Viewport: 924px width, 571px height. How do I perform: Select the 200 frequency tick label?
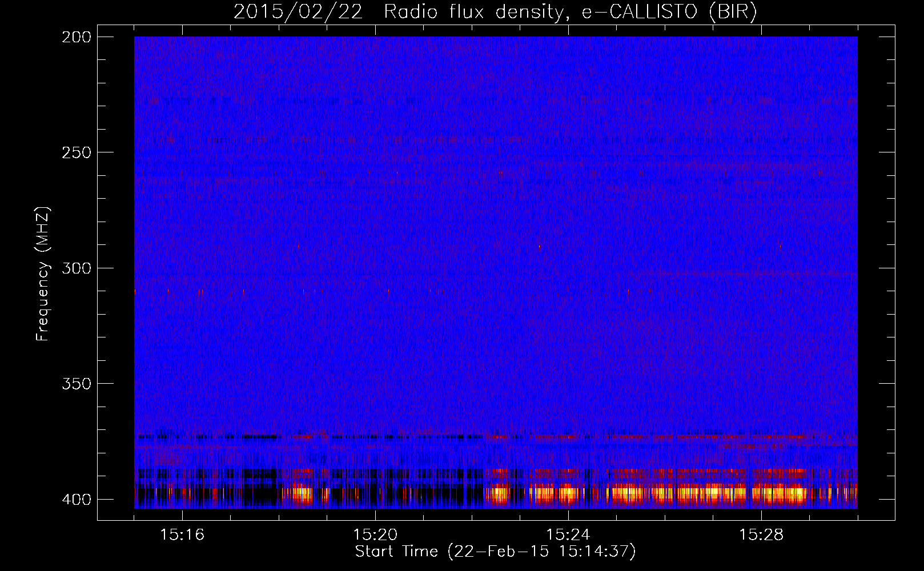[77, 37]
